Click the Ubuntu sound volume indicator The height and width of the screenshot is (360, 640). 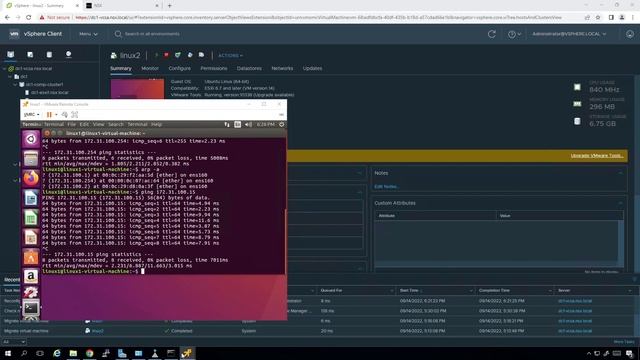pyautogui.click(x=248, y=124)
